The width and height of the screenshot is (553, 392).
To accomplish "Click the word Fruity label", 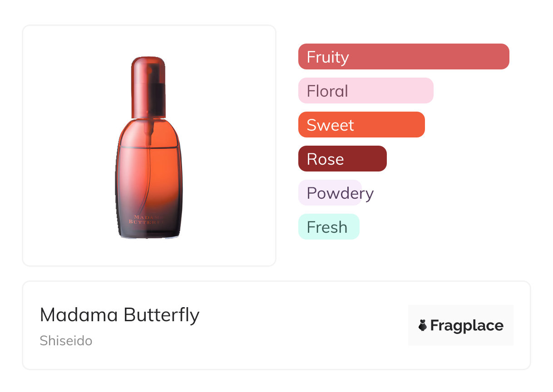I will pos(328,57).
